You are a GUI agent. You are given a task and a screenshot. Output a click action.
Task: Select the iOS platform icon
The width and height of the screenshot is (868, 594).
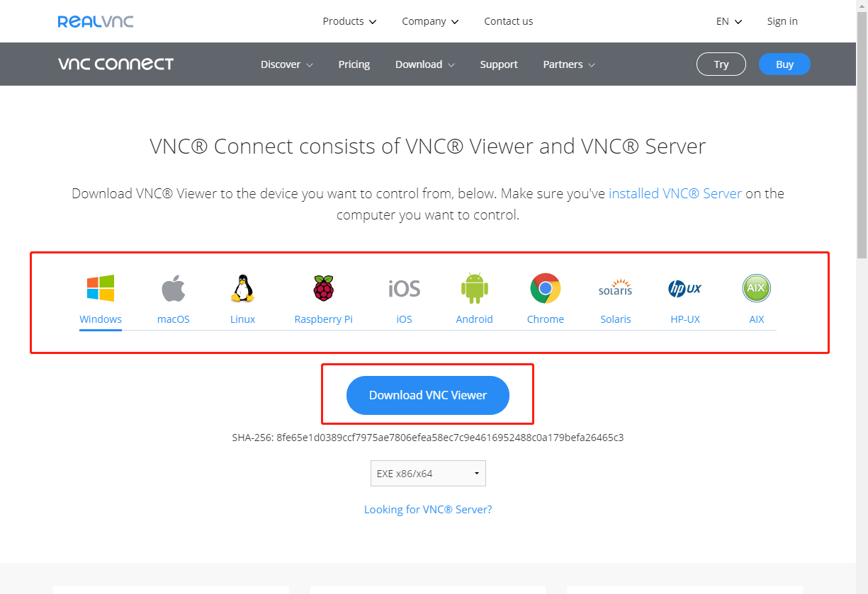pyautogui.click(x=403, y=287)
